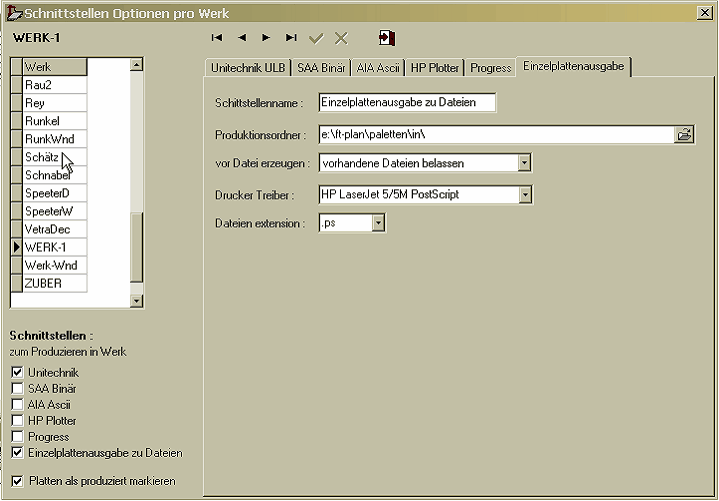Viewport: 719px width, 501px height.
Task: Enable the HP Plotter checkbox
Action: click(17, 420)
